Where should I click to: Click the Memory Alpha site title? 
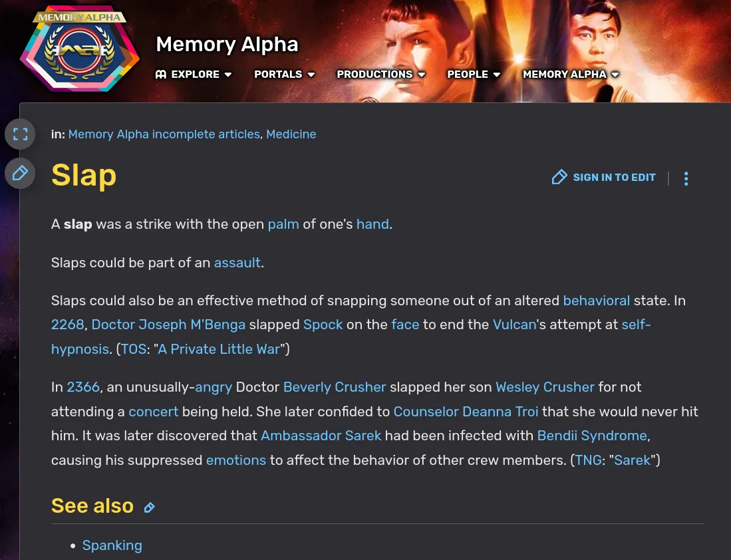coord(227,45)
